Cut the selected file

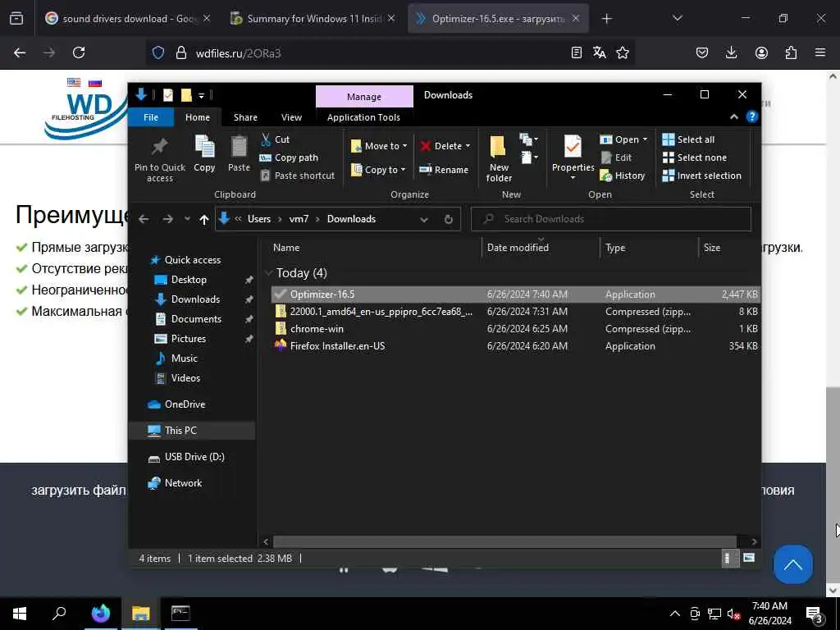275,139
